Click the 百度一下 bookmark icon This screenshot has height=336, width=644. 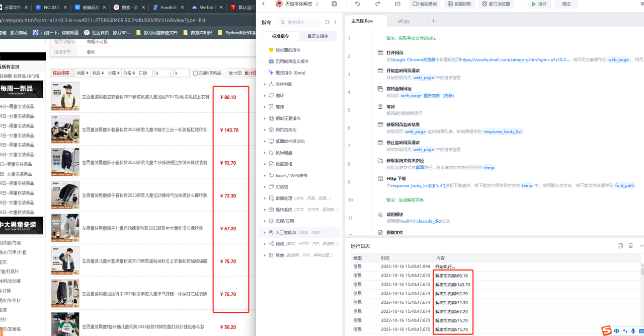[36, 33]
